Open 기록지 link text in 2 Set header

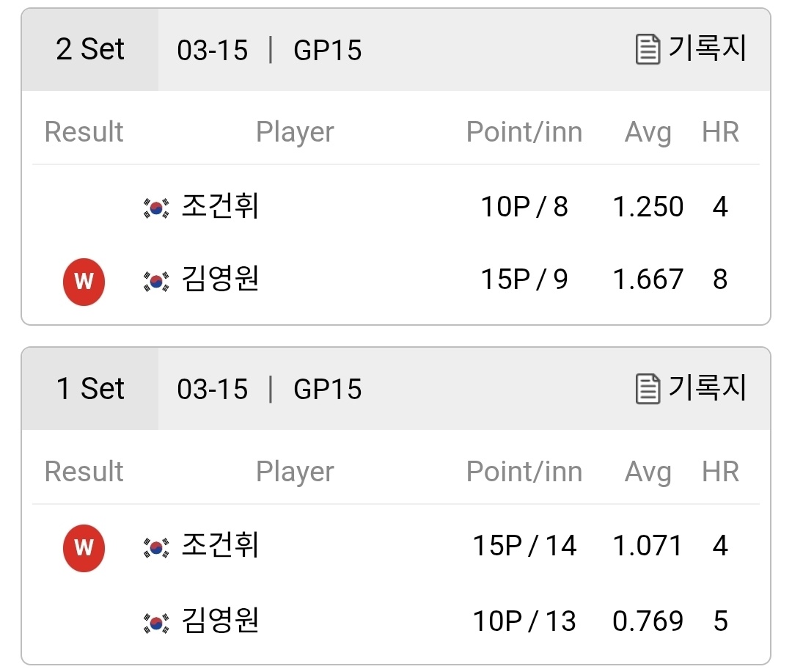[x=707, y=48]
